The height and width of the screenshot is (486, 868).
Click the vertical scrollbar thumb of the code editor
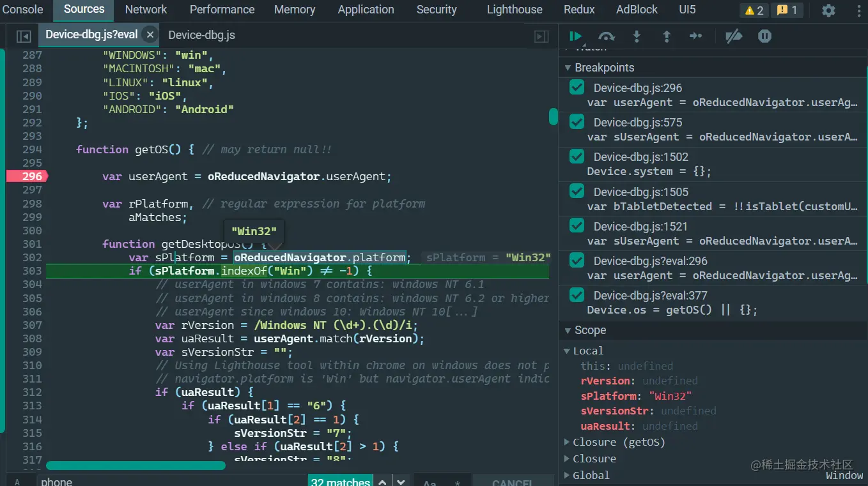click(554, 117)
